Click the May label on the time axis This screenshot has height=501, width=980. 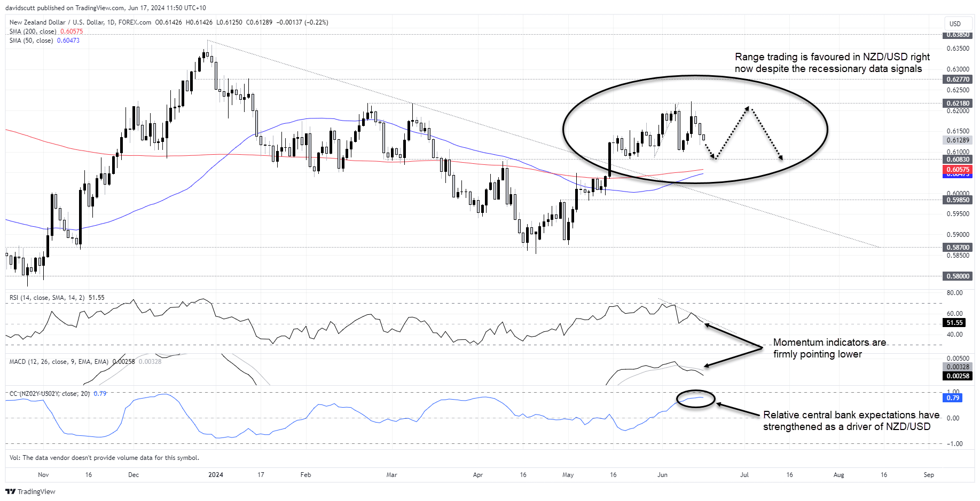(568, 475)
